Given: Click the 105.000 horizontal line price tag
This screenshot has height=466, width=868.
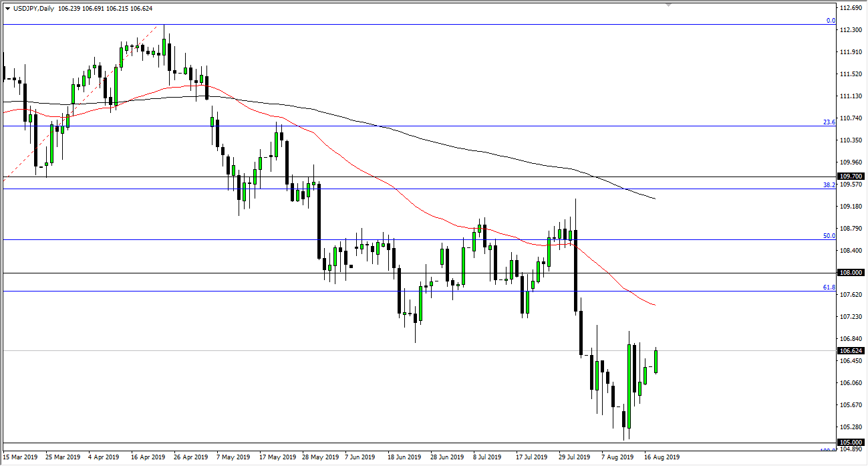Looking at the screenshot, I should 850,442.
